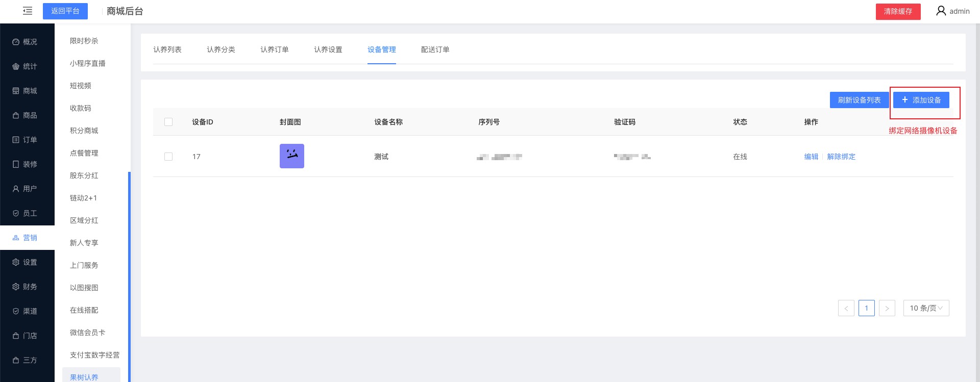980x382 pixels.
Task: Open the 用户 users sidebar icon
Action: 16,189
